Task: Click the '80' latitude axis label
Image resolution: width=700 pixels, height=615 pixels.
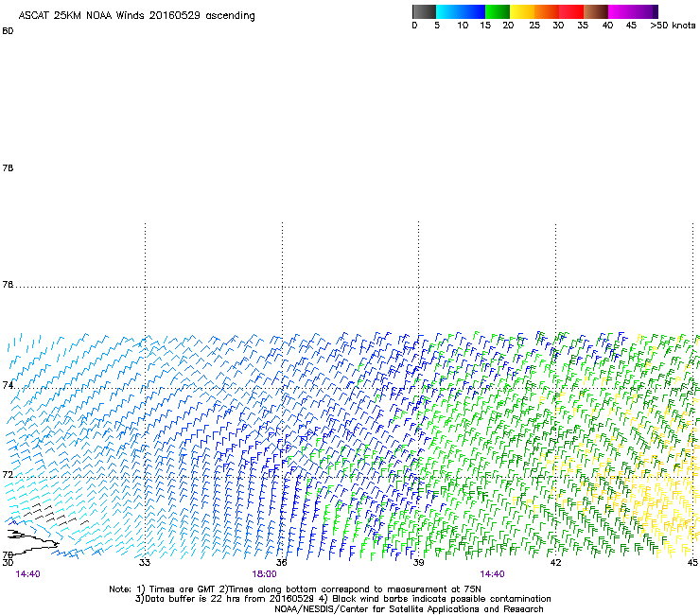Action: [x=8, y=31]
